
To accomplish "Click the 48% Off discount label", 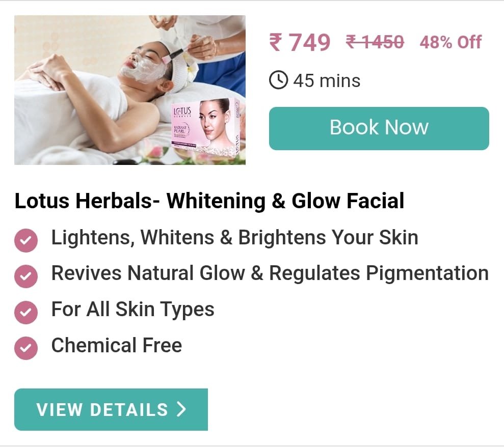I will point(450,42).
